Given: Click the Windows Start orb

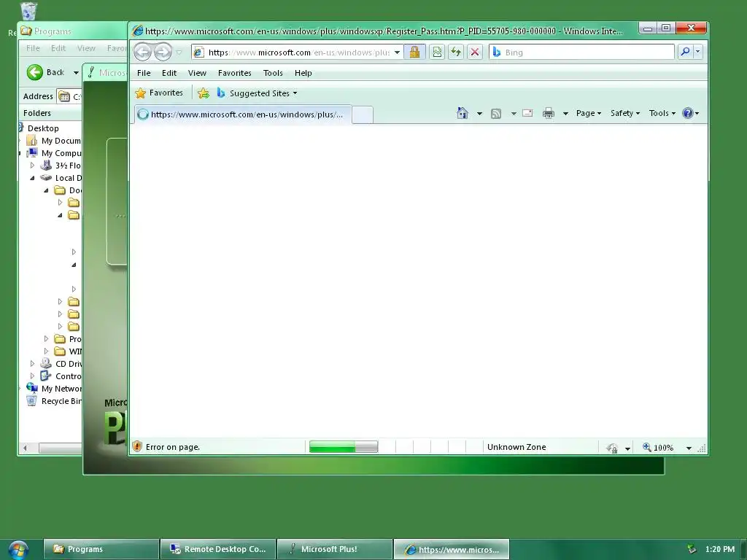Looking at the screenshot, I should click(18, 550).
